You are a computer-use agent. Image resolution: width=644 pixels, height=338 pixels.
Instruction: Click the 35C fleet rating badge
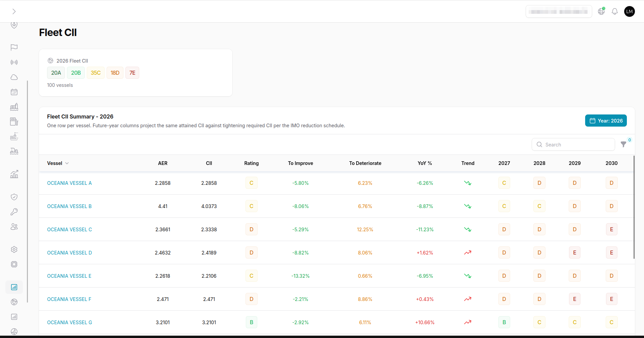(x=96, y=73)
